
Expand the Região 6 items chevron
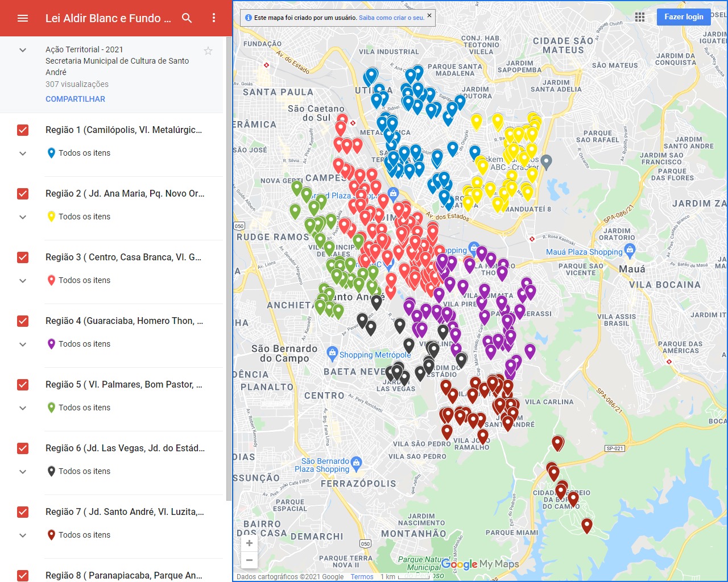point(23,472)
